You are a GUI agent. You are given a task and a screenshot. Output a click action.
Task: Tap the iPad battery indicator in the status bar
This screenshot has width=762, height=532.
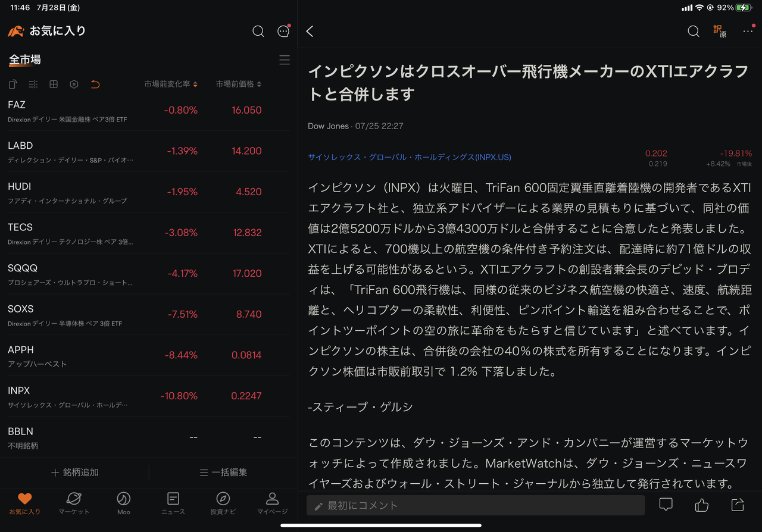pyautogui.click(x=742, y=8)
